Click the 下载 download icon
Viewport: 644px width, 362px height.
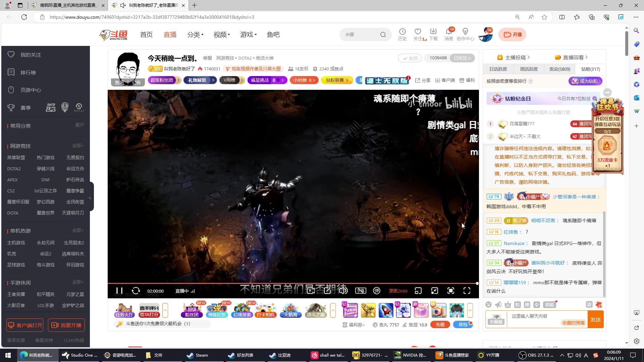[x=433, y=35]
